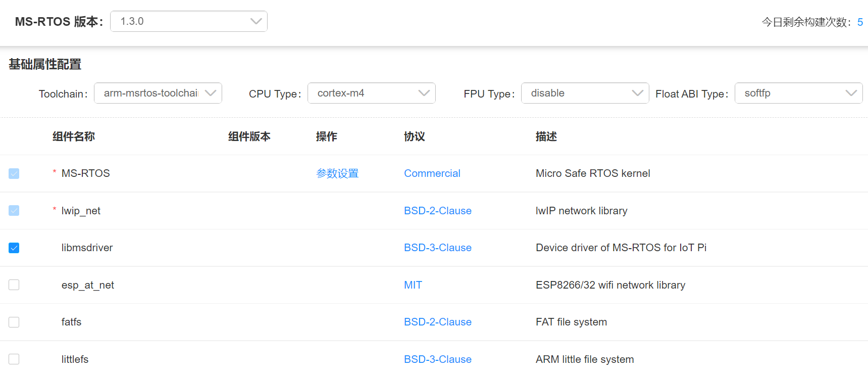
Task: Click the 组件名称 column header
Action: [74, 136]
